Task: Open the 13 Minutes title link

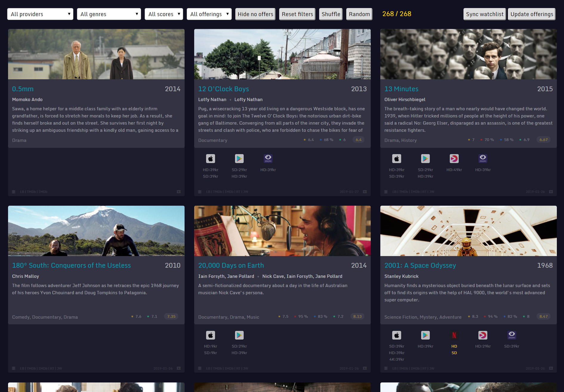Action: click(x=401, y=89)
